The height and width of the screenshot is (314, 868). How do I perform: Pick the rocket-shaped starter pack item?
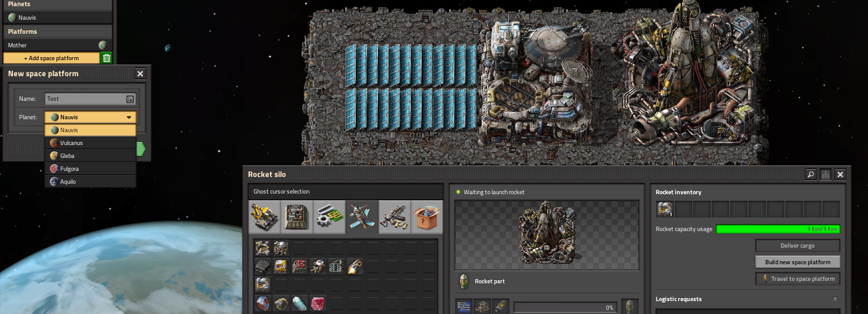(355, 267)
